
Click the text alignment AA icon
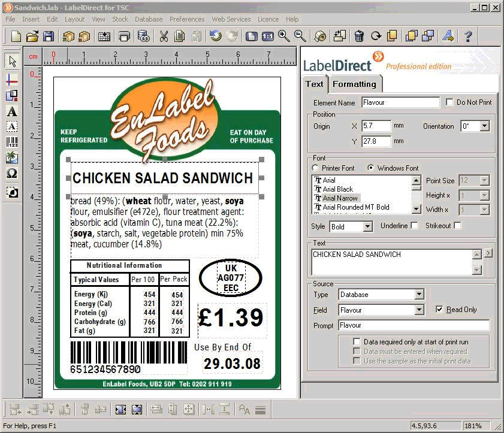(x=245, y=409)
